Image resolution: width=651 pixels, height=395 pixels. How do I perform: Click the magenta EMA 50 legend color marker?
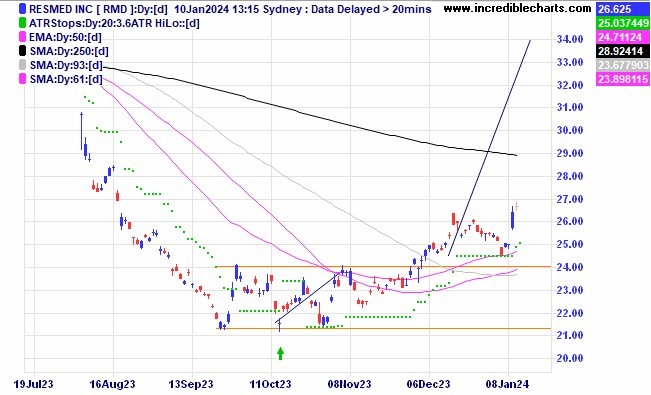(x=22, y=37)
